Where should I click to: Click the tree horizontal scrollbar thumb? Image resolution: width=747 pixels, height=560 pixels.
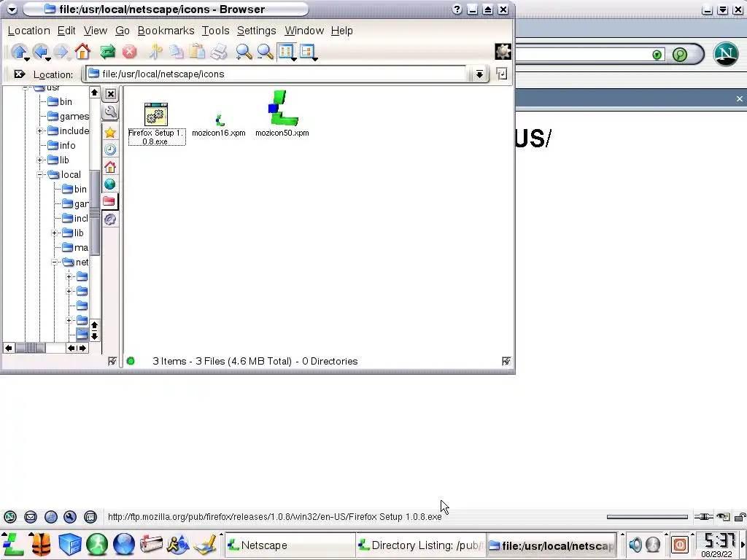tap(30, 348)
